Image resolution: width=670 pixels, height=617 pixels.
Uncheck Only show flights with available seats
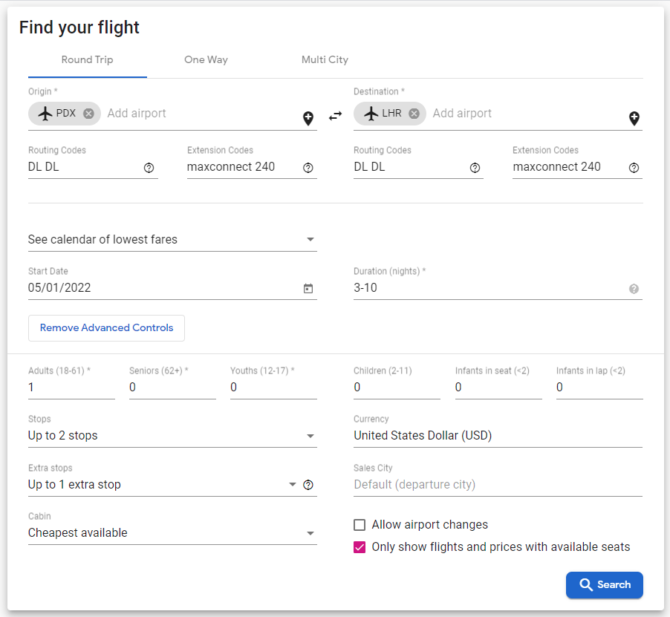point(359,547)
